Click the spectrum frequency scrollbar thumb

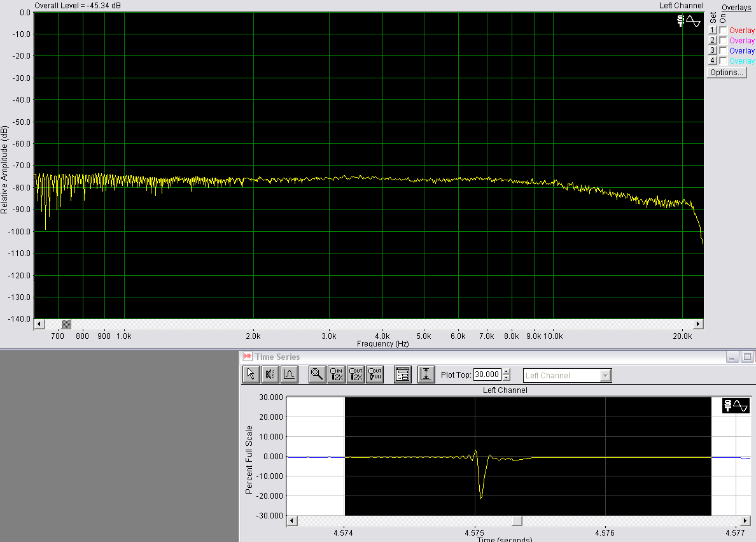tap(66, 324)
